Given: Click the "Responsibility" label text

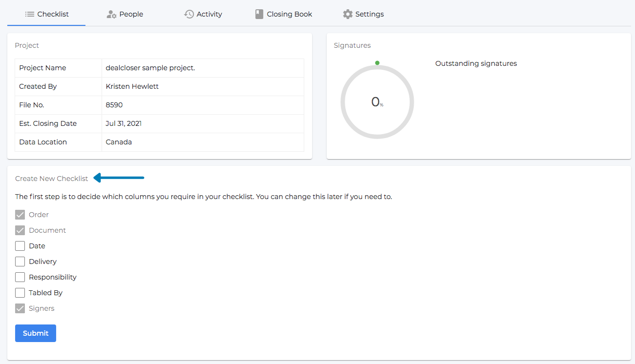Looking at the screenshot, I should tap(53, 277).
